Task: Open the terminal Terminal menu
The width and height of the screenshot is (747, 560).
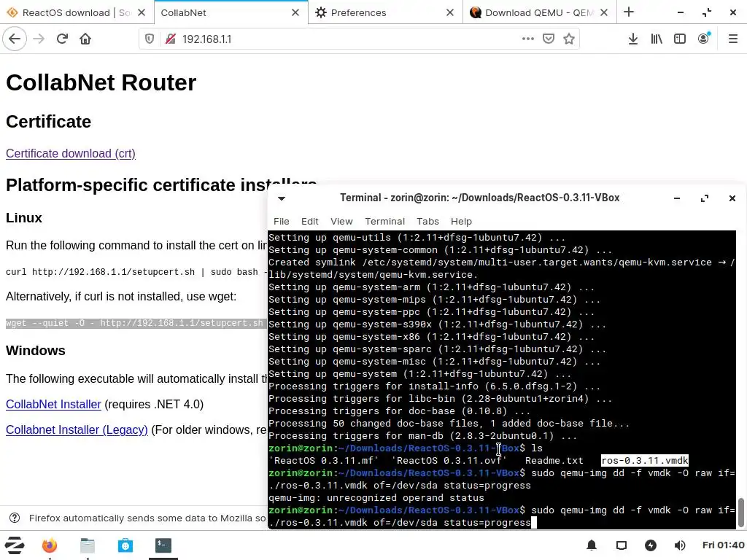Action: click(385, 222)
